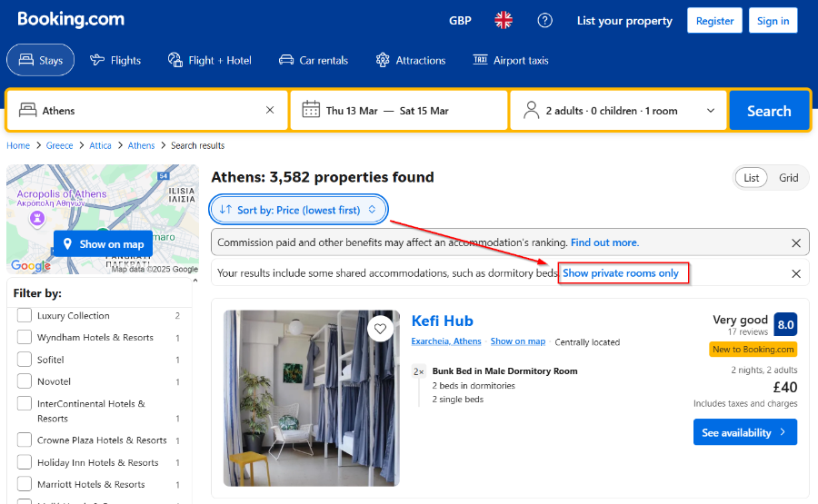Viewport: 818px width, 504px height.
Task: Open the Find out more link
Action: tap(604, 242)
